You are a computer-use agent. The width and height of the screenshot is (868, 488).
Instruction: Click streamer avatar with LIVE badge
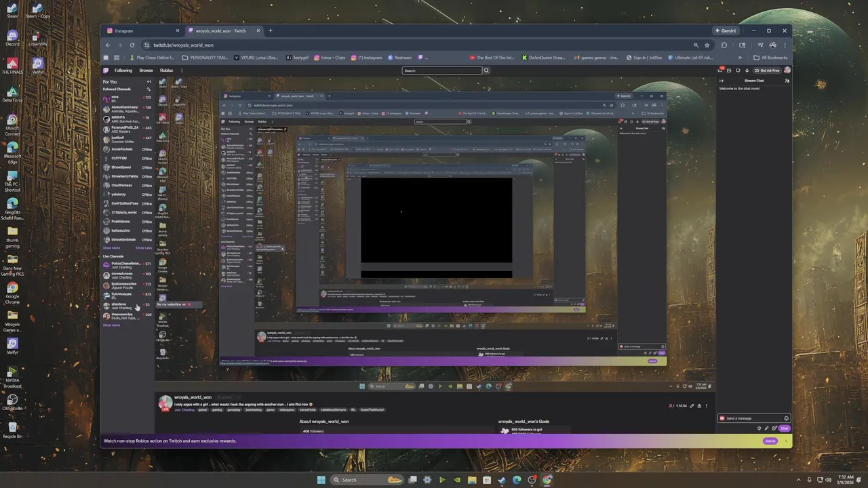tap(165, 403)
